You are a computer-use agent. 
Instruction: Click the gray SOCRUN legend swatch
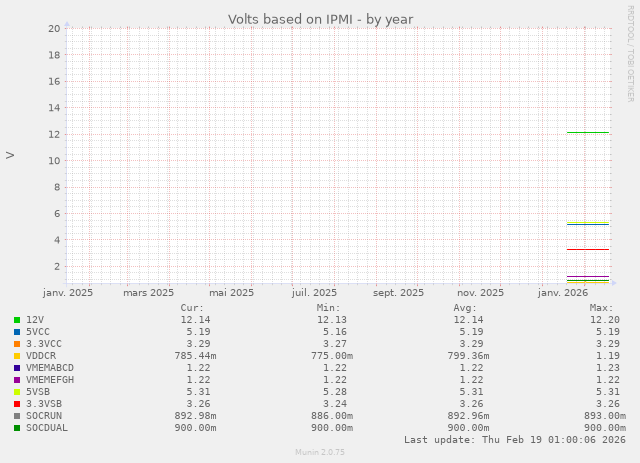pyautogui.click(x=17, y=416)
